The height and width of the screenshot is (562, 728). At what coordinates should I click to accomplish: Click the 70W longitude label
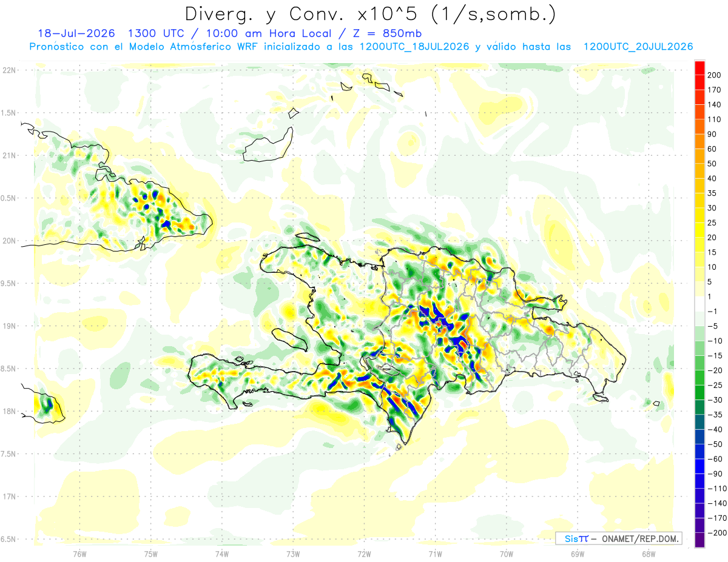coord(507,554)
